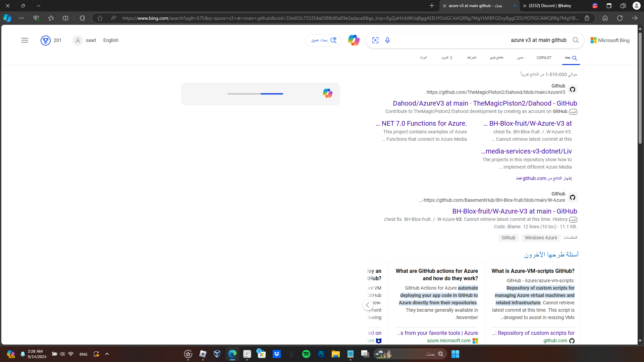Open a new browser tab
Image resolution: width=644 pixels, height=362 pixels.
[x=432, y=6]
